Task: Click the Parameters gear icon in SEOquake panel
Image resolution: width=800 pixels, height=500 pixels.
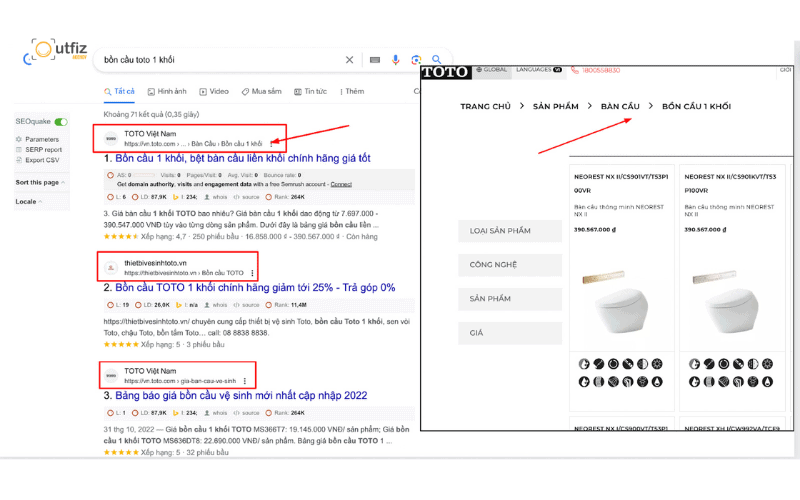Action: (19, 139)
